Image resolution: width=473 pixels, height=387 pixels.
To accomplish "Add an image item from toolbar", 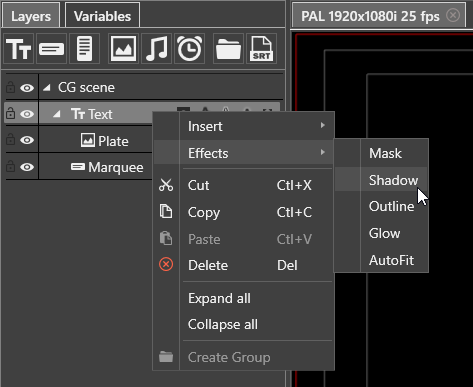I will click(123, 49).
